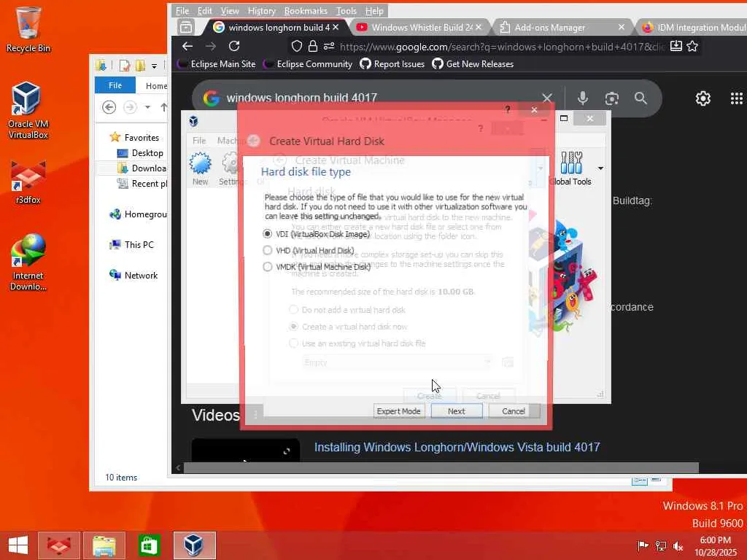Select Internet Download Manager desktop shortcut
This screenshot has width=747, height=560.
pos(28,262)
